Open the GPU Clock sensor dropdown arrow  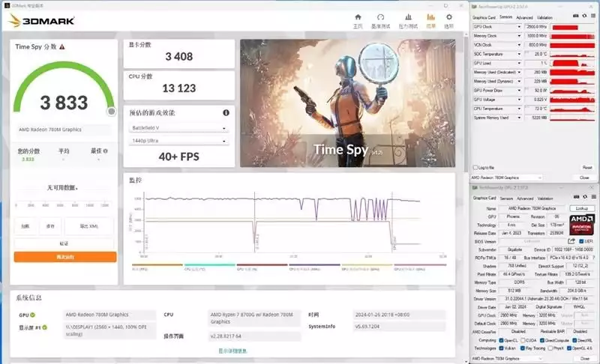tap(519, 27)
